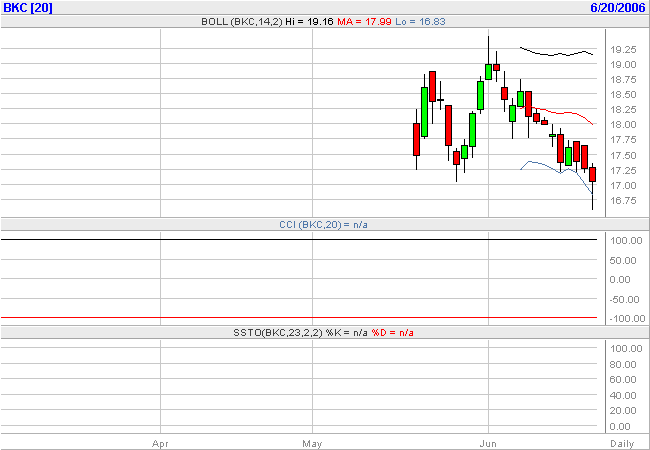Image resolution: width=650 pixels, height=450 pixels.
Task: Click the CCI 50.00 axis label
Action: click(x=623, y=261)
